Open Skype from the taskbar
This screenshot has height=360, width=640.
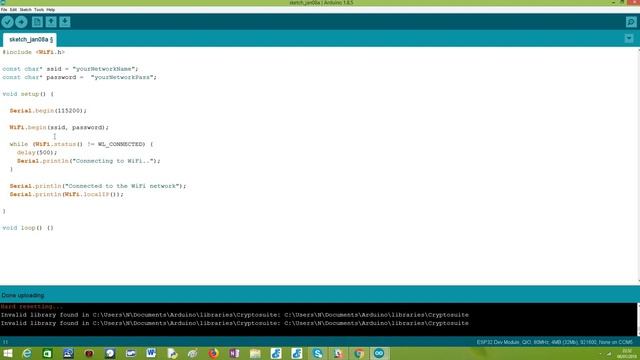pos(318,353)
